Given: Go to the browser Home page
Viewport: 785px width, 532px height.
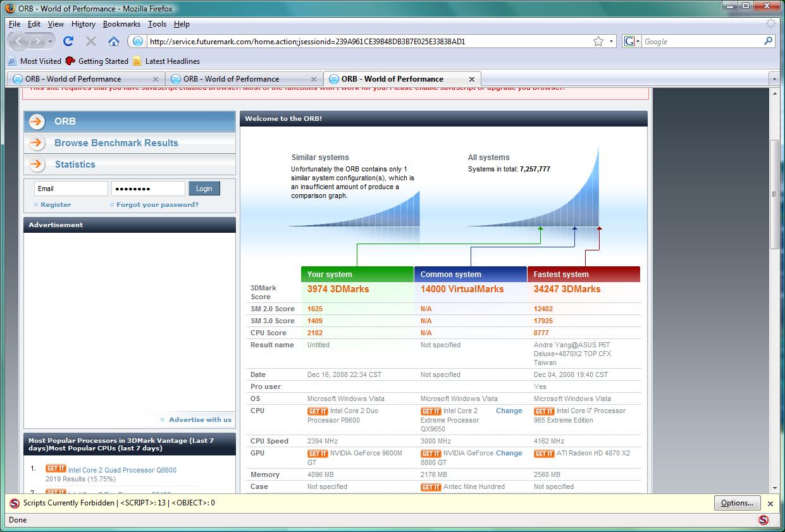Looking at the screenshot, I should (x=114, y=41).
